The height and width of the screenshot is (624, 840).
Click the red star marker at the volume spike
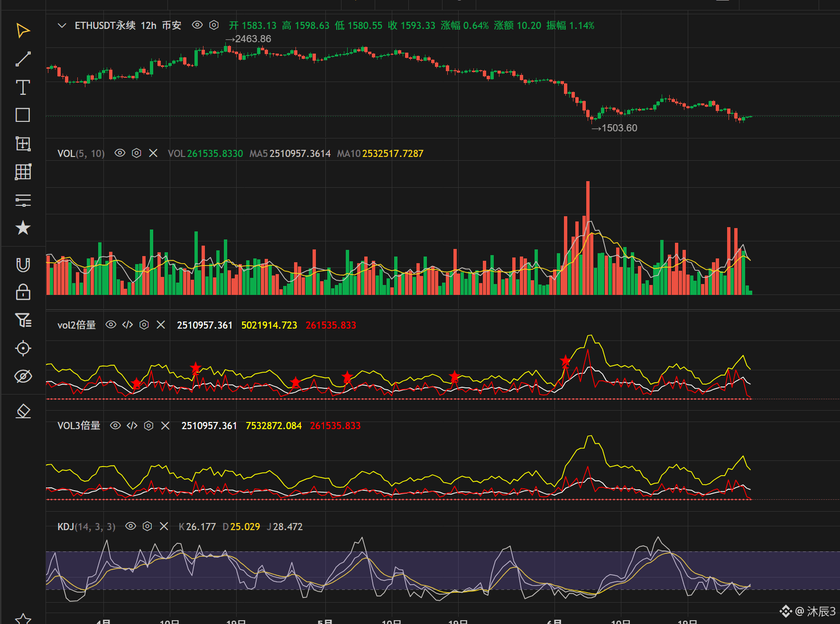point(565,361)
